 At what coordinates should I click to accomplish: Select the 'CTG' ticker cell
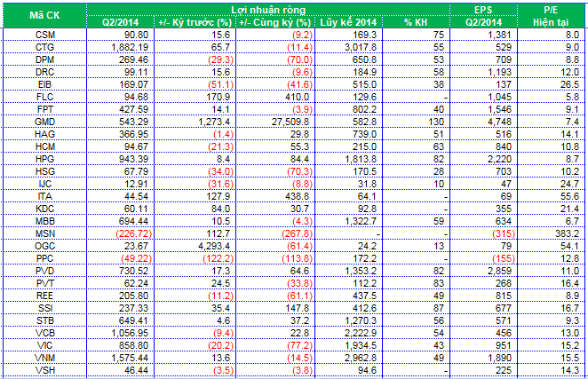pyautogui.click(x=44, y=47)
